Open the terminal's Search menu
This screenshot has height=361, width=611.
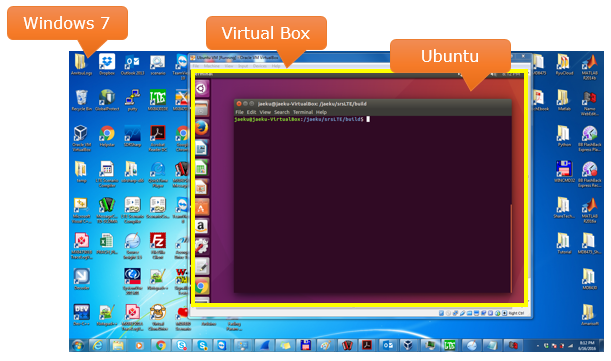(282, 112)
